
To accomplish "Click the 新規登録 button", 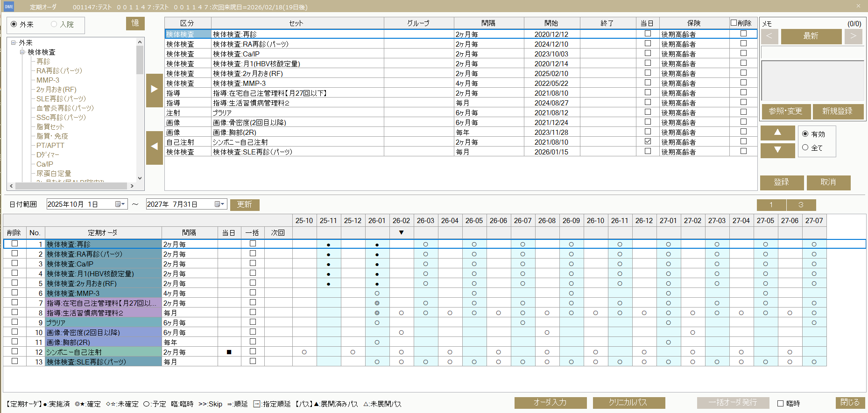I will tap(837, 112).
